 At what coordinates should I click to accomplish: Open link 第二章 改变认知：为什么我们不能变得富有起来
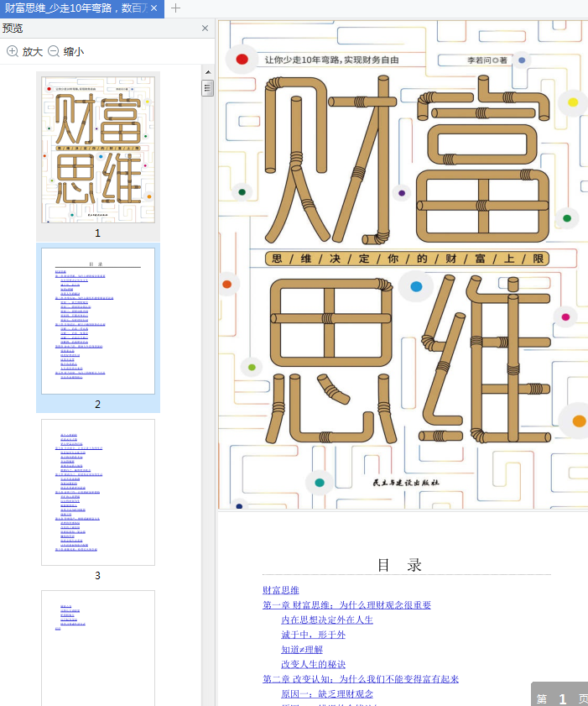[x=361, y=679]
